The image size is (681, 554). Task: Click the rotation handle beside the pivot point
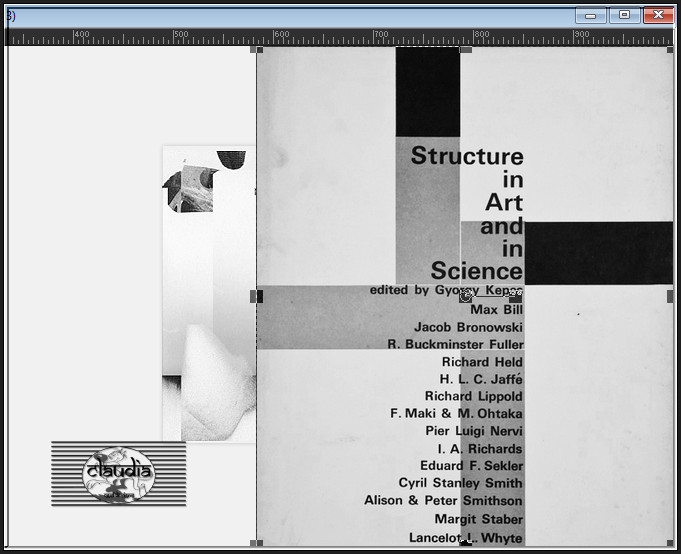click(x=516, y=297)
